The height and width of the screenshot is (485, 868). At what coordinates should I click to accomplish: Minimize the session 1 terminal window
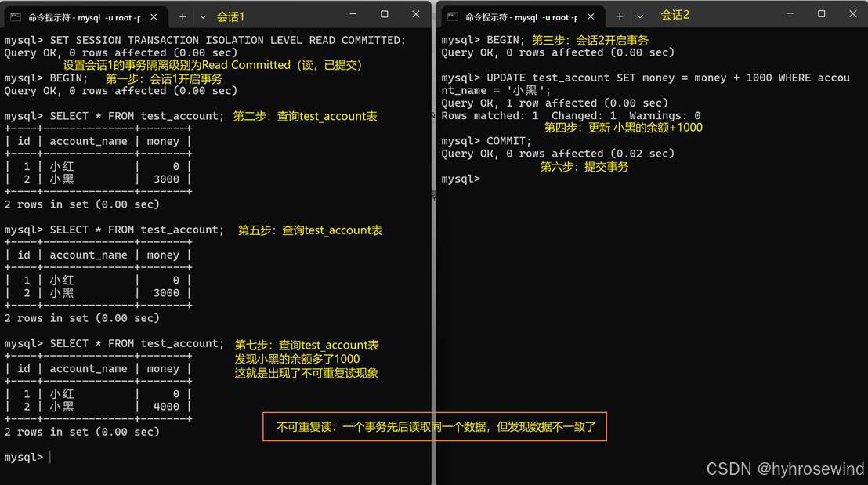tap(353, 14)
